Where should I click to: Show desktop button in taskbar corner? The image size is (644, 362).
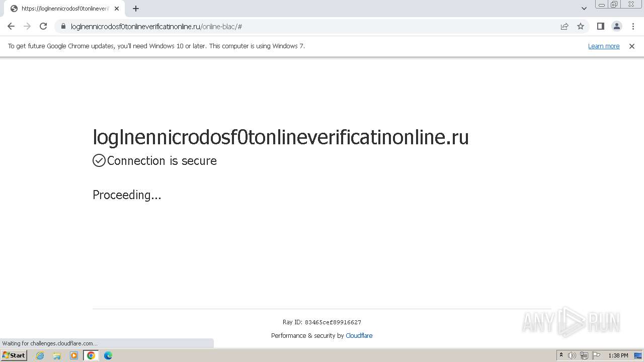(638, 355)
